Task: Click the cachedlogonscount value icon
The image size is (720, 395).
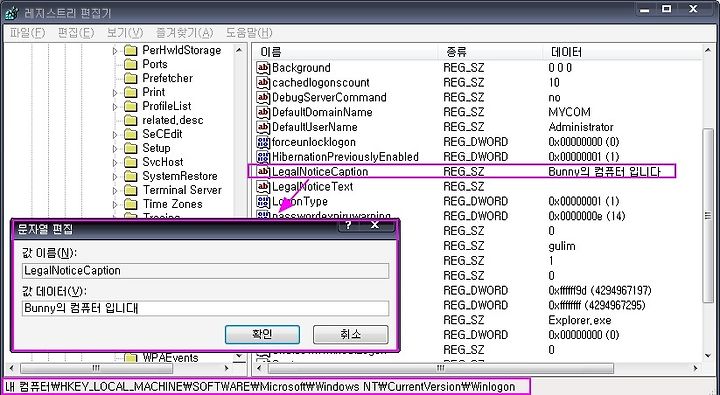Action: [263, 83]
